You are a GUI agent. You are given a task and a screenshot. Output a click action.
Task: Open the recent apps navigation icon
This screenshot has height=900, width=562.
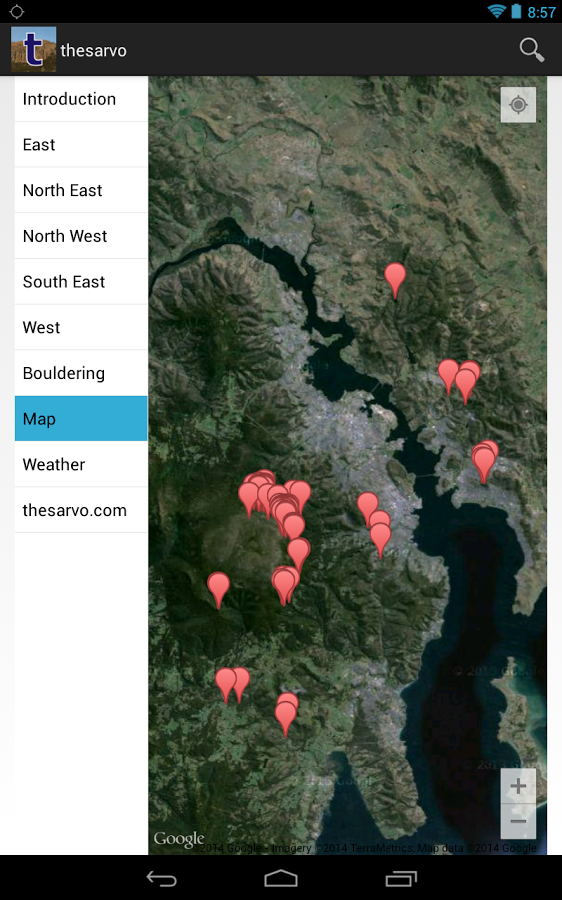point(401,878)
